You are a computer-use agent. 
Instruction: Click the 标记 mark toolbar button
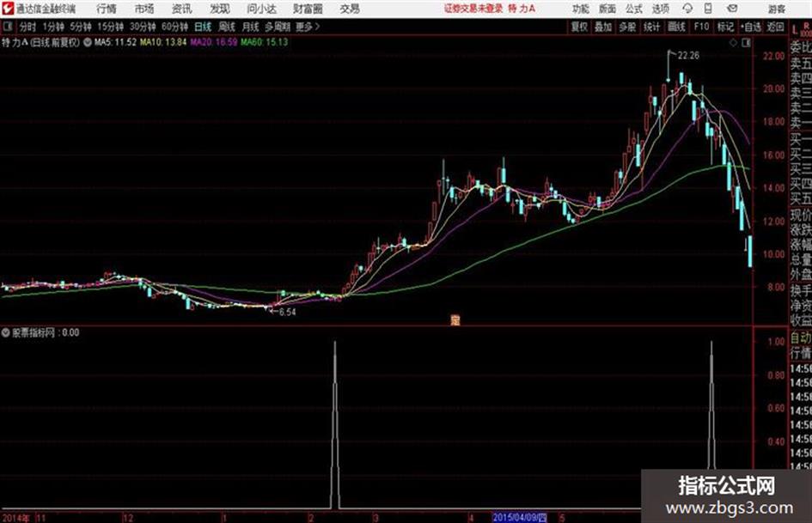pos(725,27)
